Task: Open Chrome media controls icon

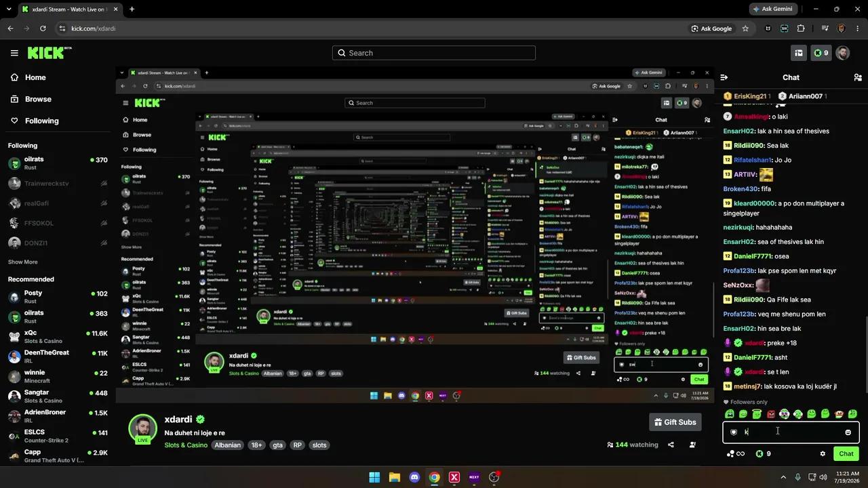Action: (825, 28)
